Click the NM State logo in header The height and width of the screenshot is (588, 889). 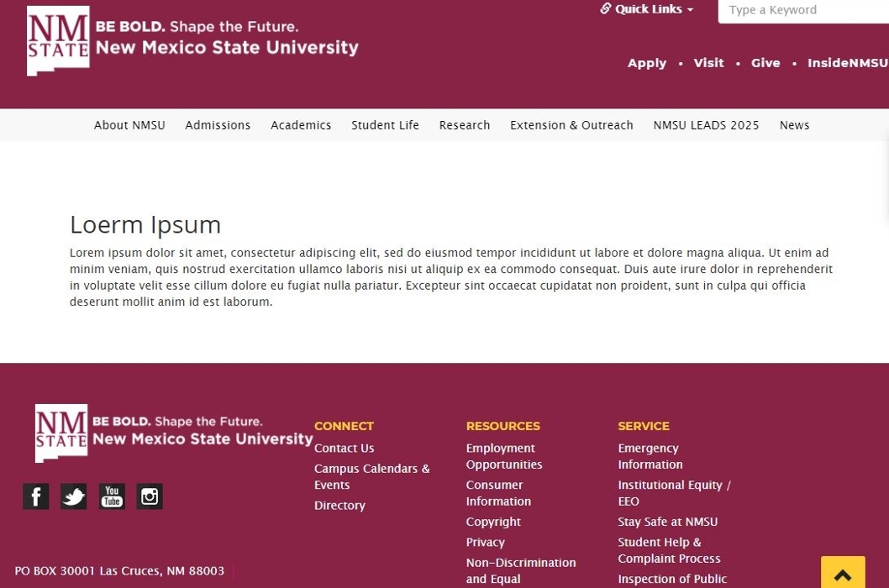pyautogui.click(x=58, y=40)
